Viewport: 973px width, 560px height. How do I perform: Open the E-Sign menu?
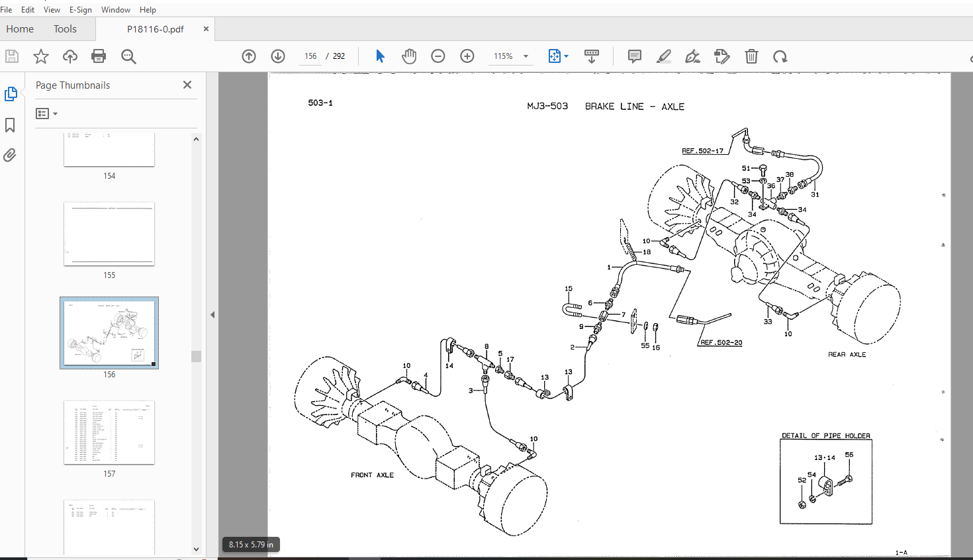[81, 9]
